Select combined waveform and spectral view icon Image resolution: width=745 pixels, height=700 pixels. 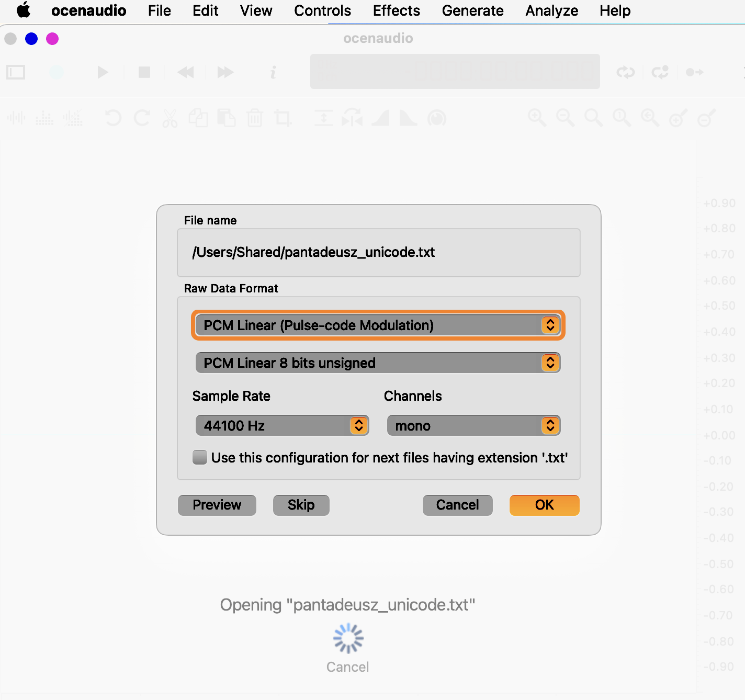73,118
